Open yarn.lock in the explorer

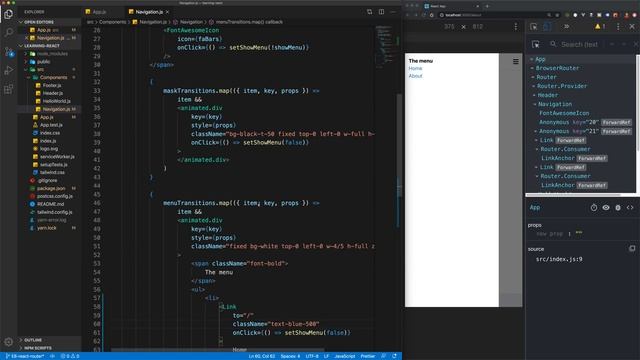(47, 228)
